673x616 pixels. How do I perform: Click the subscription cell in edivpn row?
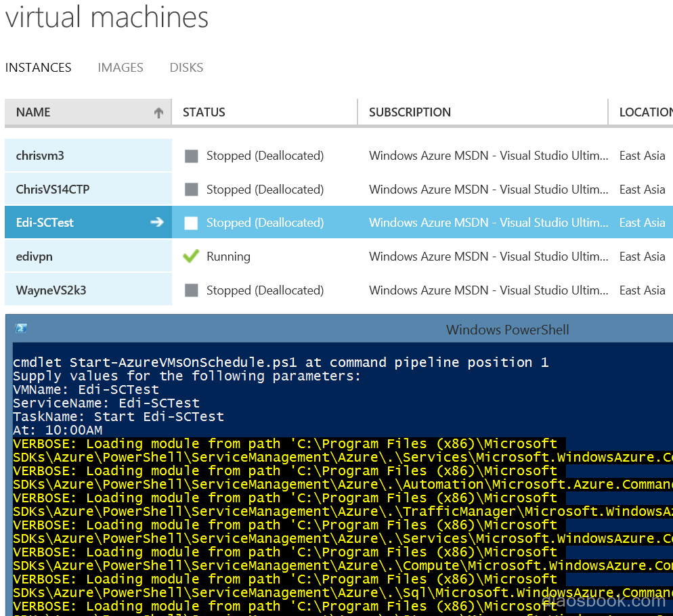pos(489,257)
